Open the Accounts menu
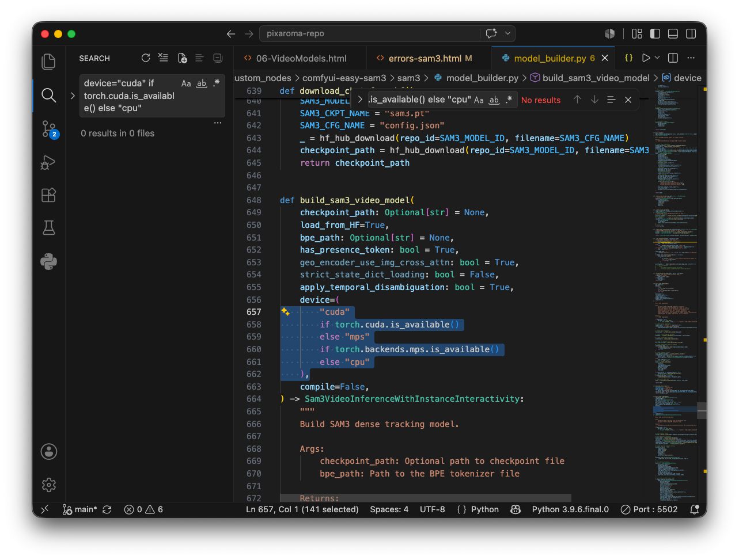739x560 pixels. point(49,452)
